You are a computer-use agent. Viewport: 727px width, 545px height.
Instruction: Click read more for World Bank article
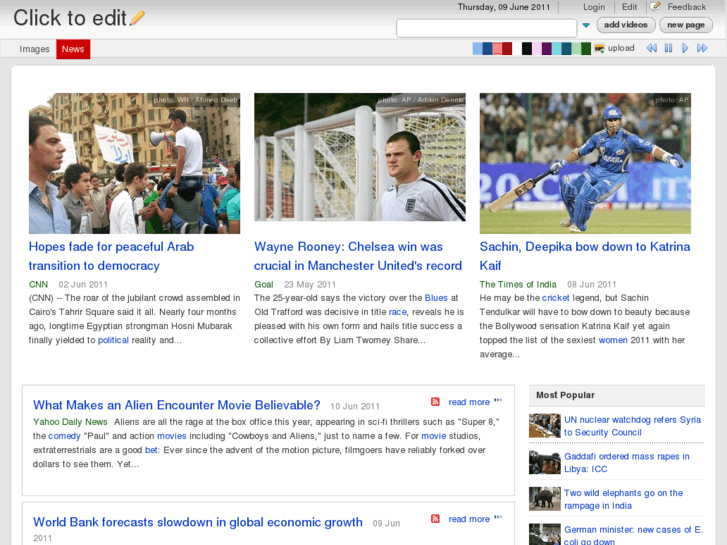pyautogui.click(x=469, y=519)
